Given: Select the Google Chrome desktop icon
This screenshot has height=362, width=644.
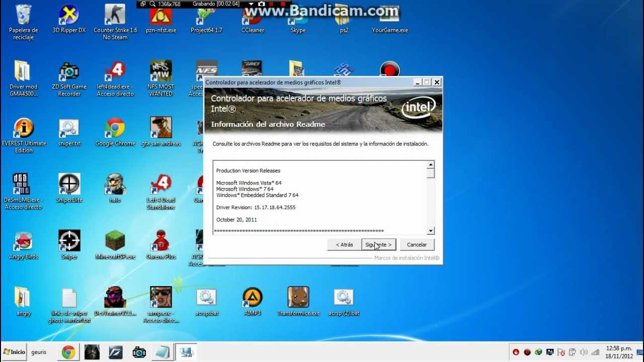Looking at the screenshot, I should pyautogui.click(x=115, y=132).
